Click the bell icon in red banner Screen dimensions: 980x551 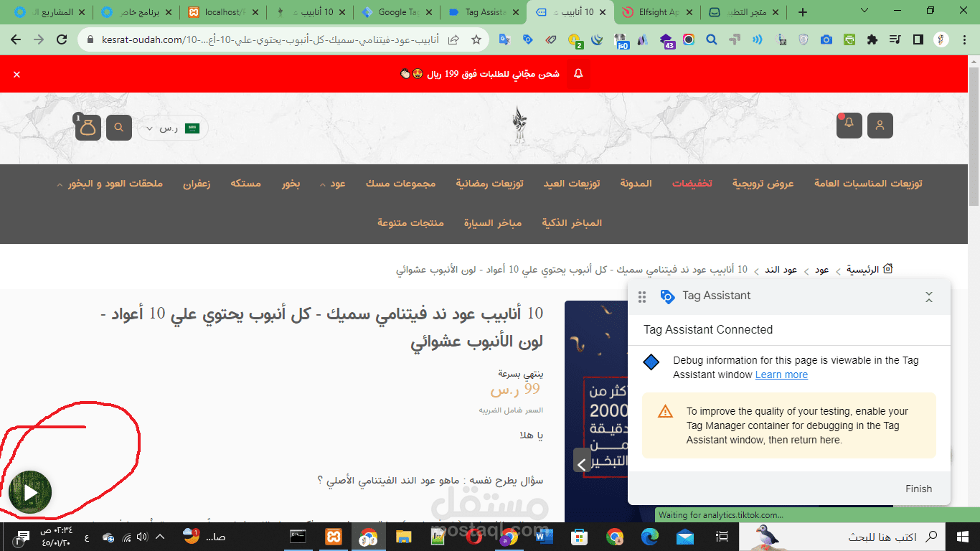point(578,74)
